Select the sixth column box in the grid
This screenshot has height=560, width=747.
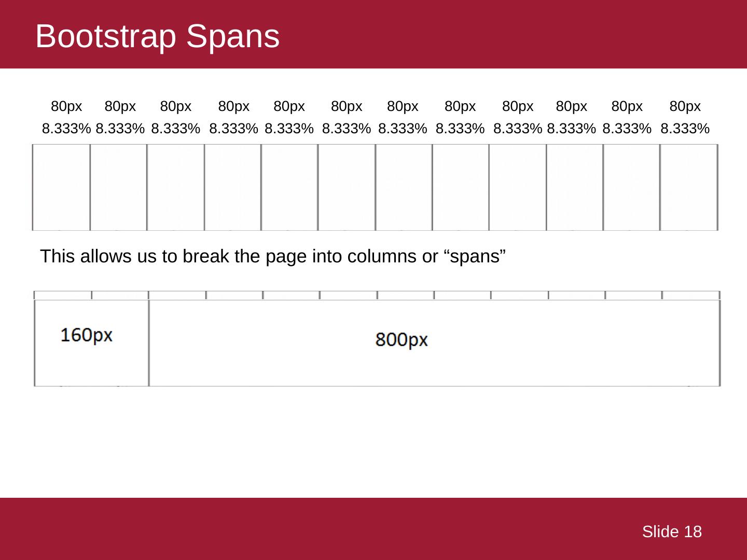coord(347,187)
